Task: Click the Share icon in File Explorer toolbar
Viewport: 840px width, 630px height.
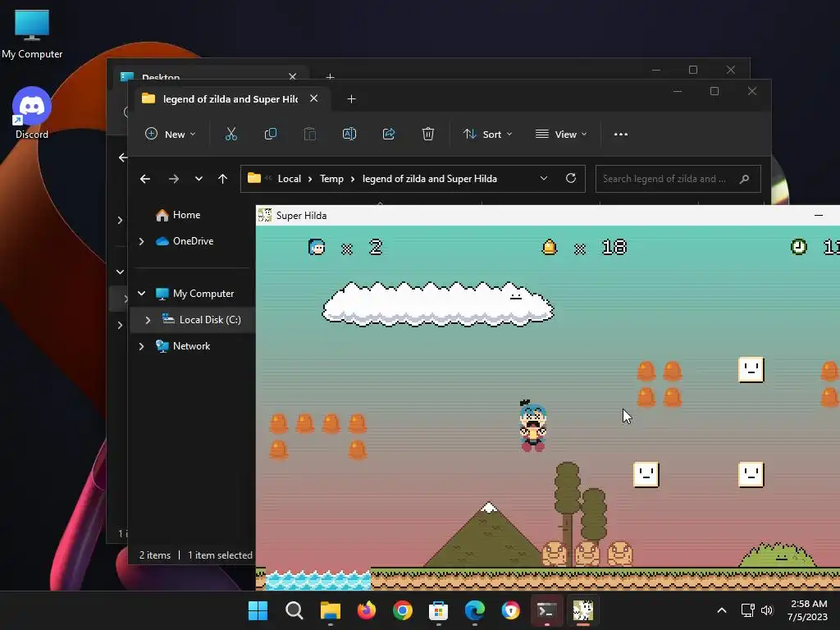Action: (x=388, y=134)
